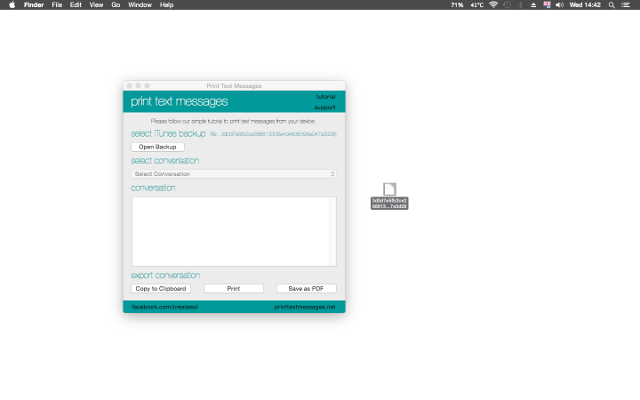Viewport: 640px width, 400px height.
Task: Open the Go menu
Action: [x=116, y=5]
